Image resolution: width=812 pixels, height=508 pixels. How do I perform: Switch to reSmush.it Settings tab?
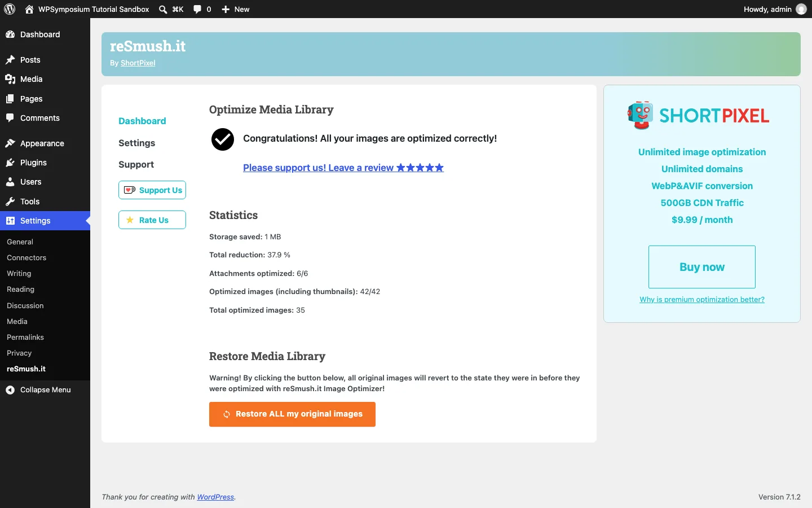coord(136,143)
